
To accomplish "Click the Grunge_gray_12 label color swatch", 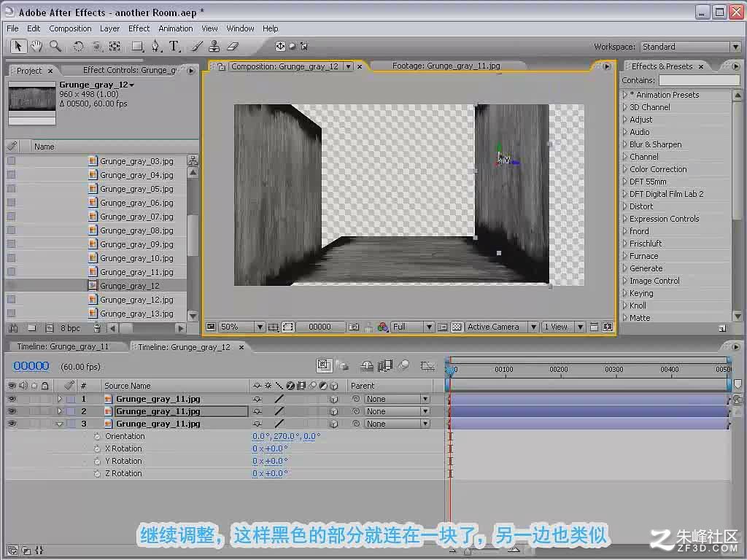I will tap(12, 286).
